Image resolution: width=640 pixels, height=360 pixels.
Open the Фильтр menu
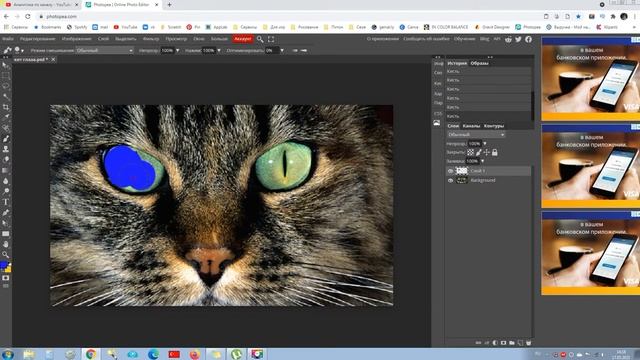point(151,39)
